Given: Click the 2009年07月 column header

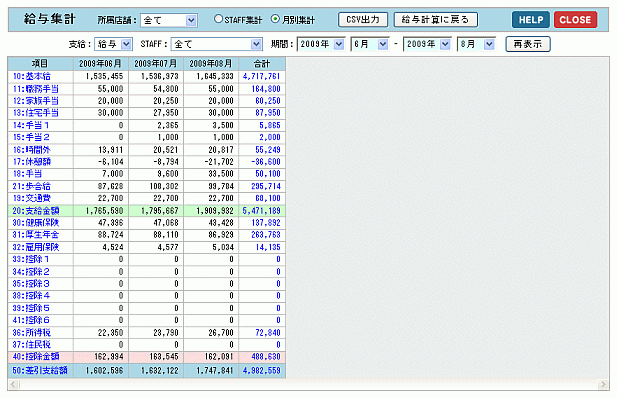Looking at the screenshot, I should pos(156,64).
